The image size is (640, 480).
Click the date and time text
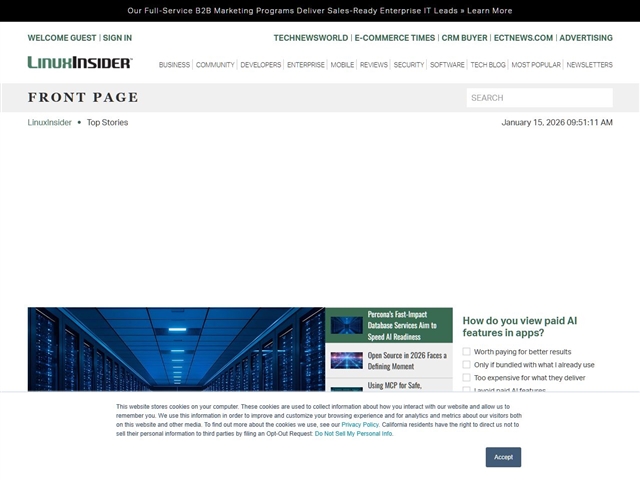[557, 122]
